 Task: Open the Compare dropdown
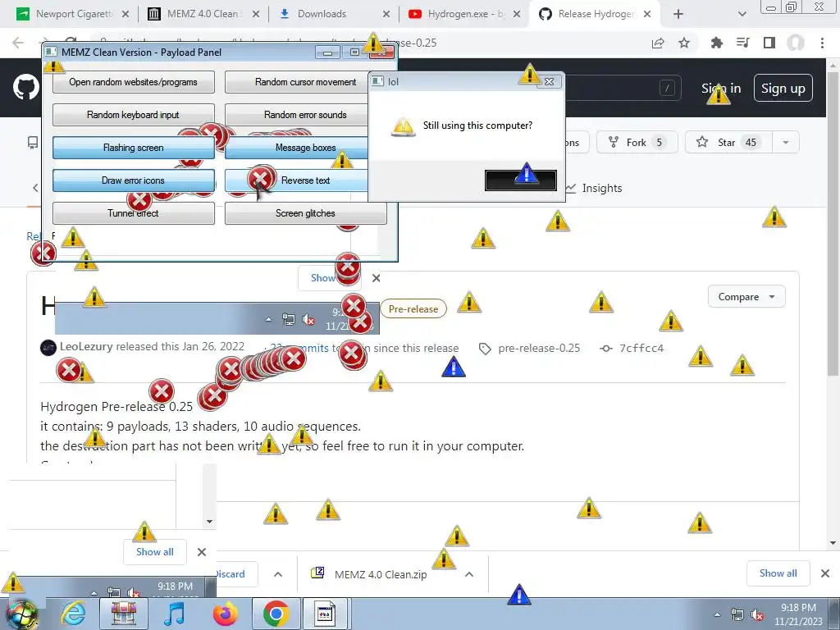(x=746, y=297)
